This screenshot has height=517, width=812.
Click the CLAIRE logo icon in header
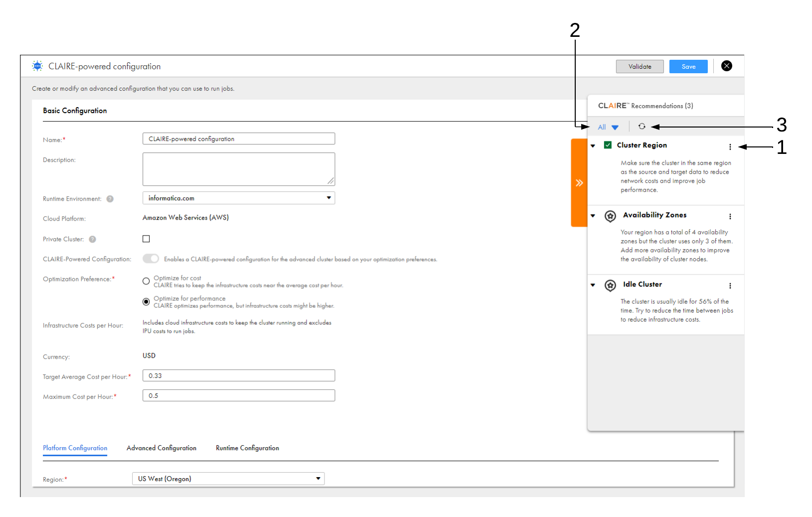coord(37,66)
